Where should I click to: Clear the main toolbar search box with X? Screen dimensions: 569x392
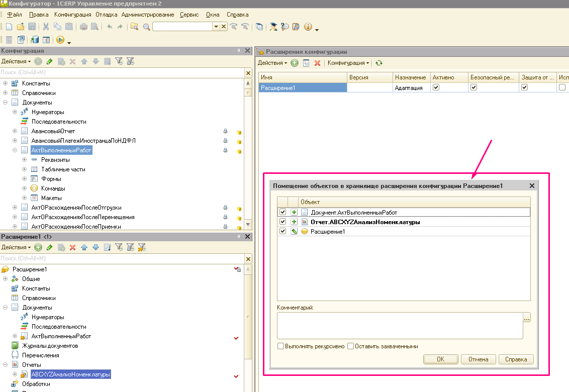coord(224,26)
